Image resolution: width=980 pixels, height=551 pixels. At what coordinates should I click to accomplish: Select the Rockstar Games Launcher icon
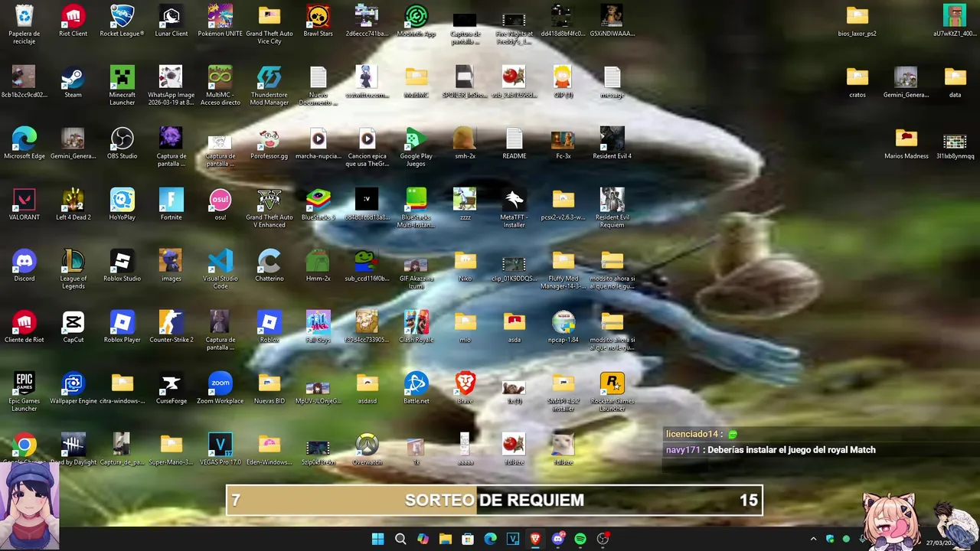point(612,391)
